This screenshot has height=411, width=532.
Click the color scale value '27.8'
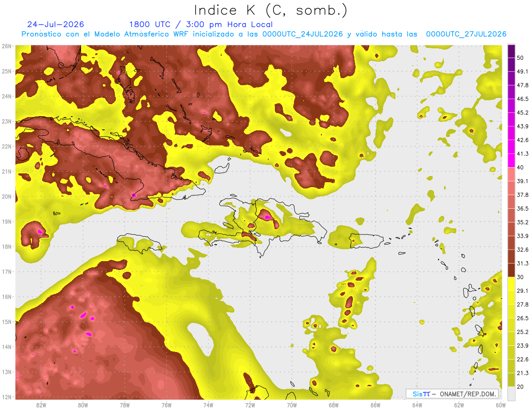tap(522, 304)
